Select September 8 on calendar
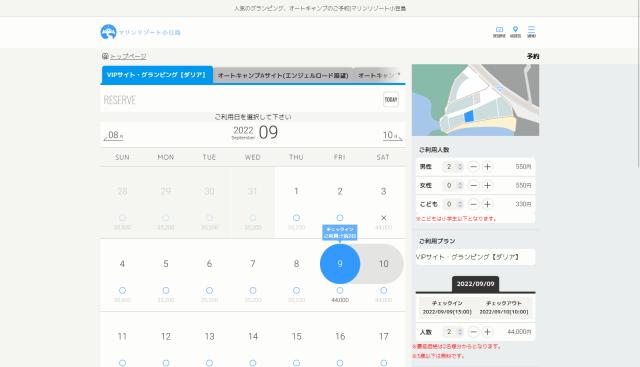 296,275
